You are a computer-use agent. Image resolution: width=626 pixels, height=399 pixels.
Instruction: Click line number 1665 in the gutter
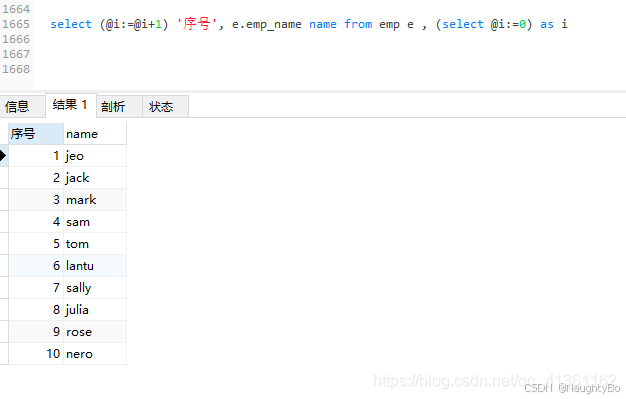tap(16, 24)
